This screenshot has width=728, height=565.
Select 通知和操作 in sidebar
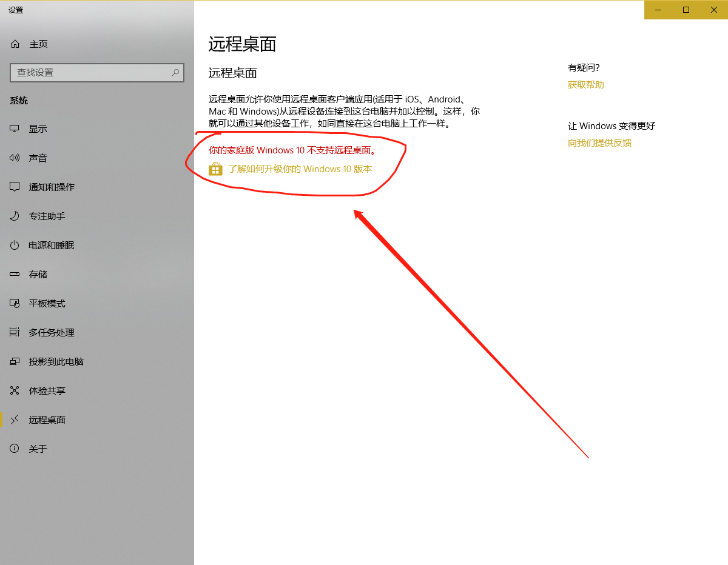pyautogui.click(x=97, y=187)
